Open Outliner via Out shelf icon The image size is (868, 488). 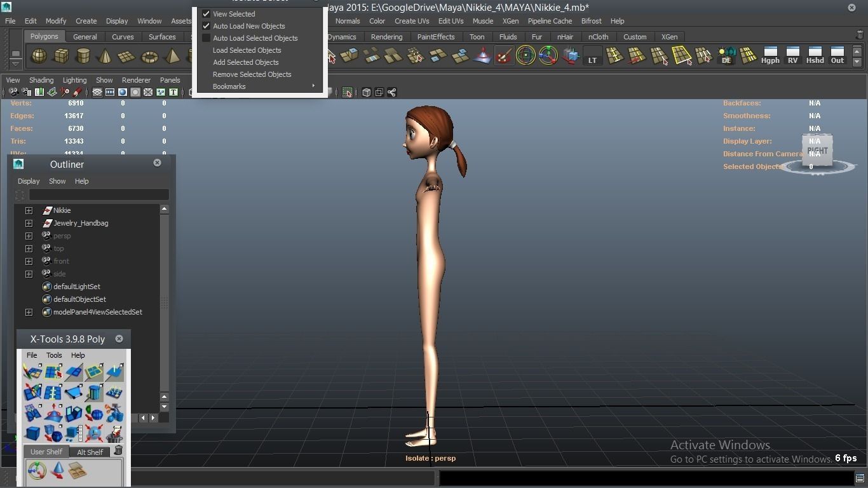pos(837,55)
